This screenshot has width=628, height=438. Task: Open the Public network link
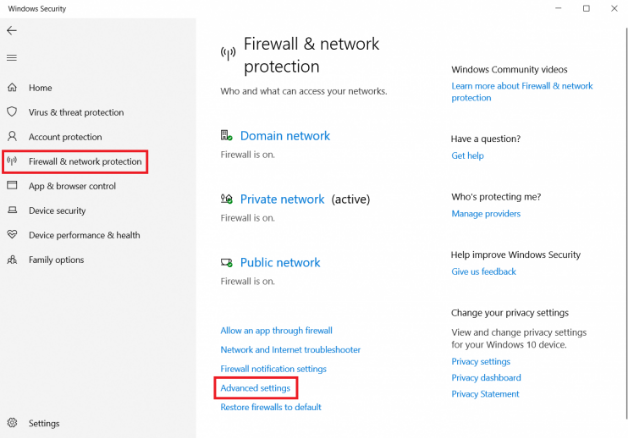click(280, 262)
